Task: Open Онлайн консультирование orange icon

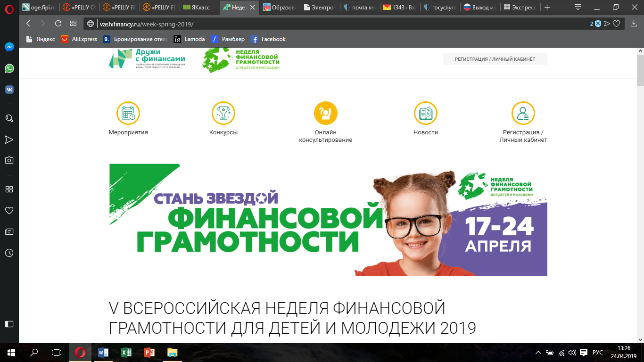Action: coord(326,113)
